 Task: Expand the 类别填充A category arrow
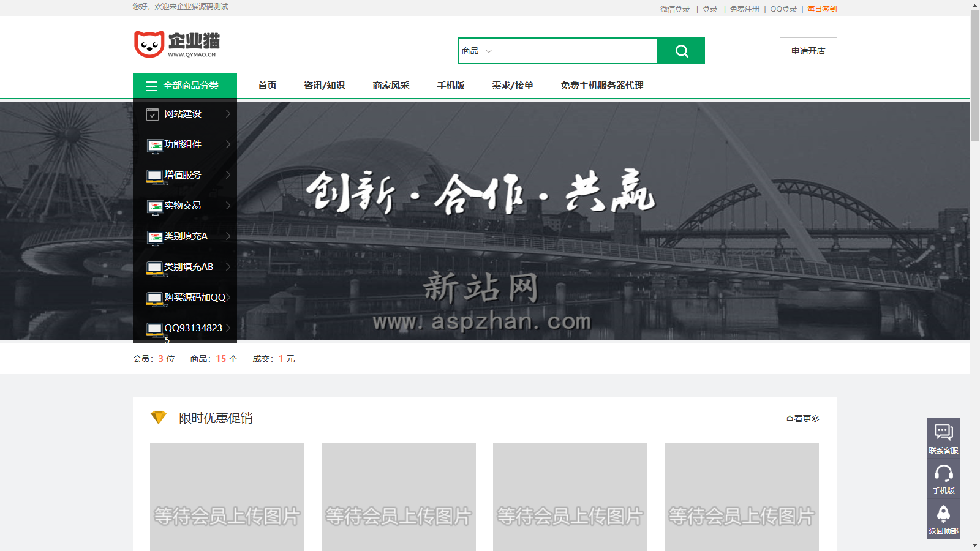click(x=228, y=236)
